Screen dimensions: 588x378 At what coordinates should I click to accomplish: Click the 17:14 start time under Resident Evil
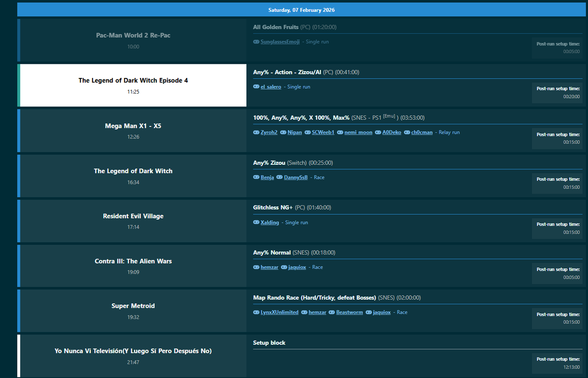pos(133,227)
